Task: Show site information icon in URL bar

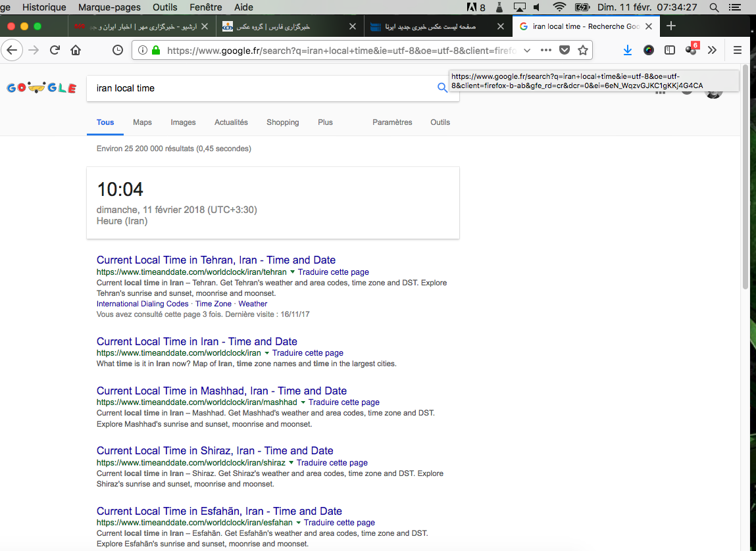Action: (143, 50)
